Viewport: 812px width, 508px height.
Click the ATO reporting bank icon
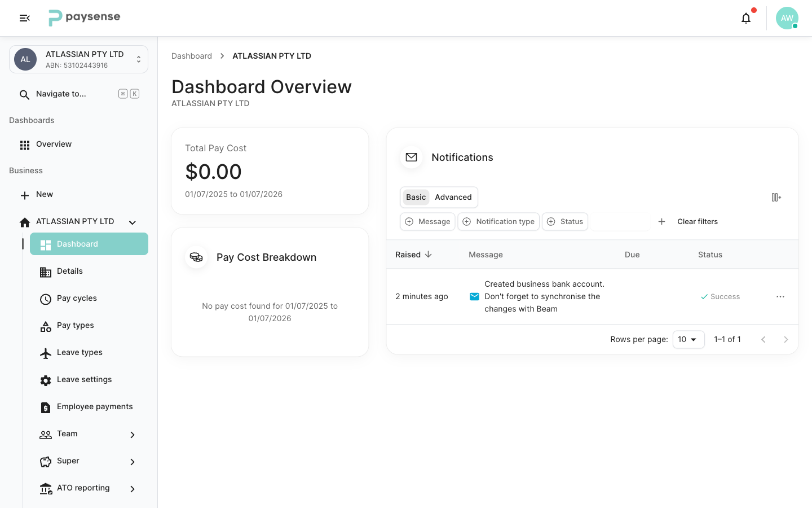[x=46, y=489]
